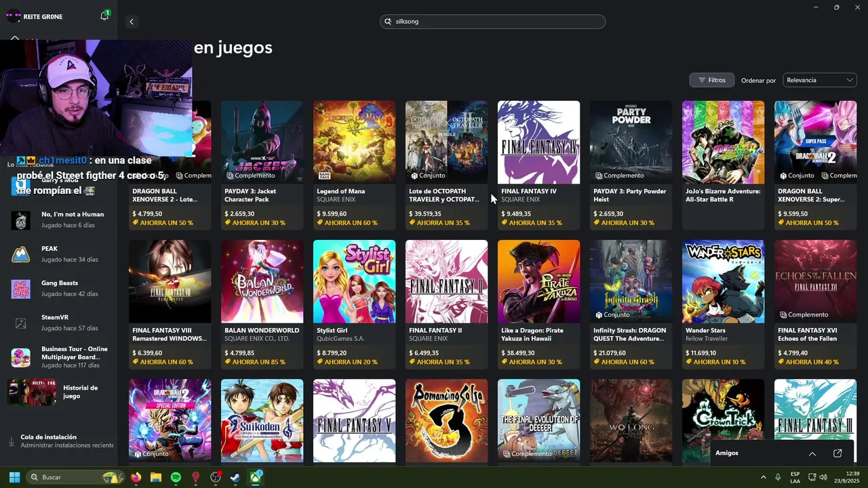Viewport: 868px width, 488px height.
Task: Open Infinity Strash: DRAGON QUEST bundle cover
Action: (x=631, y=281)
